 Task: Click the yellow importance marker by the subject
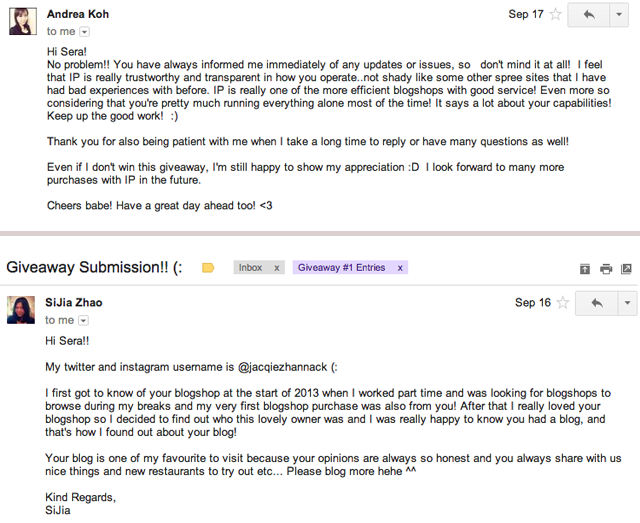pos(208,268)
